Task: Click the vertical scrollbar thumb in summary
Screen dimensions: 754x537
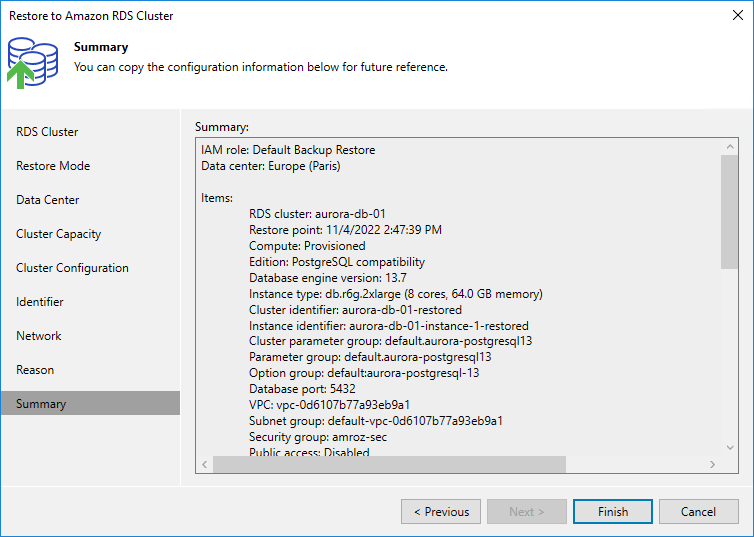Action: tap(729, 210)
